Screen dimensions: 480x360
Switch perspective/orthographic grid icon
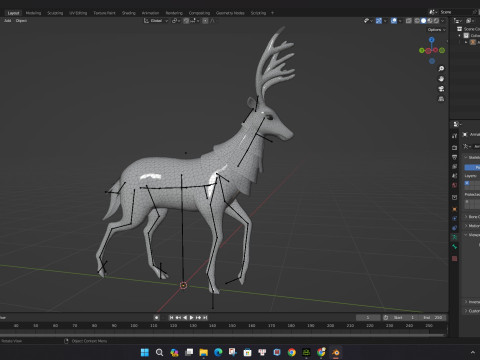click(441, 99)
